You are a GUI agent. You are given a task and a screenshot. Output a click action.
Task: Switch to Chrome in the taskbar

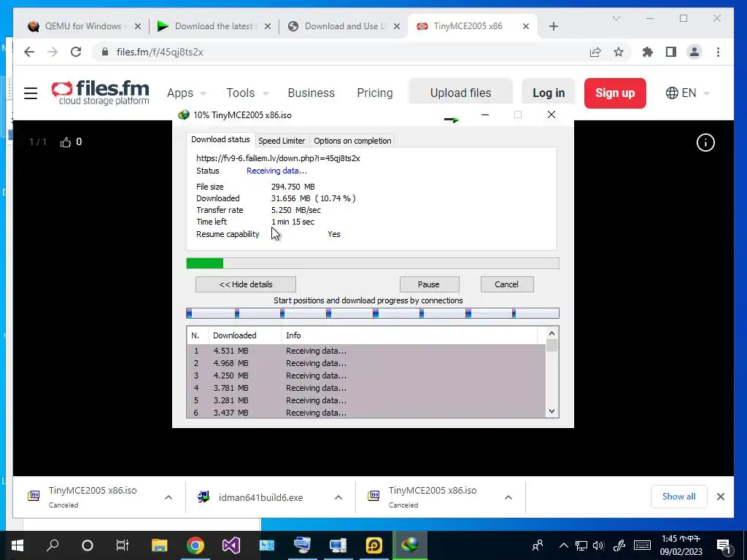(x=196, y=545)
